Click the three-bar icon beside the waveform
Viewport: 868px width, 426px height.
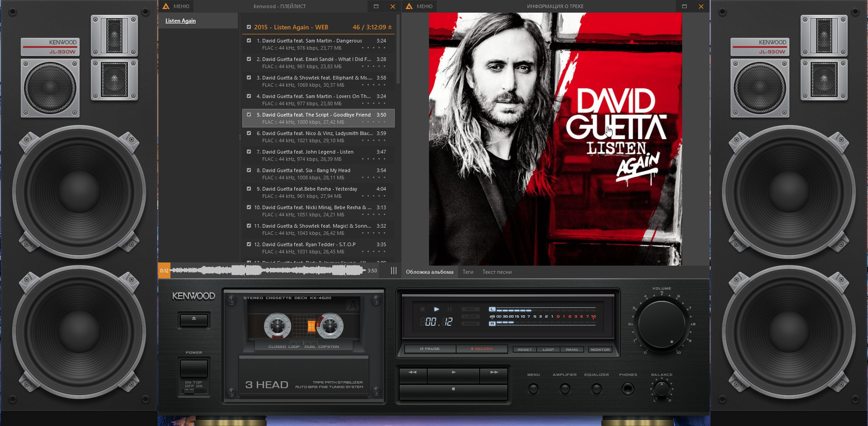[393, 271]
